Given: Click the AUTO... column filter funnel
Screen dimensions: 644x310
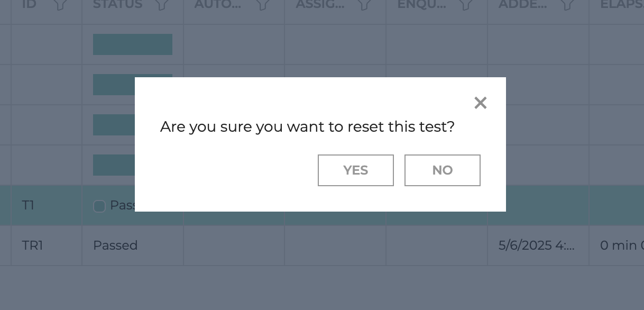Looking at the screenshot, I should tap(263, 5).
